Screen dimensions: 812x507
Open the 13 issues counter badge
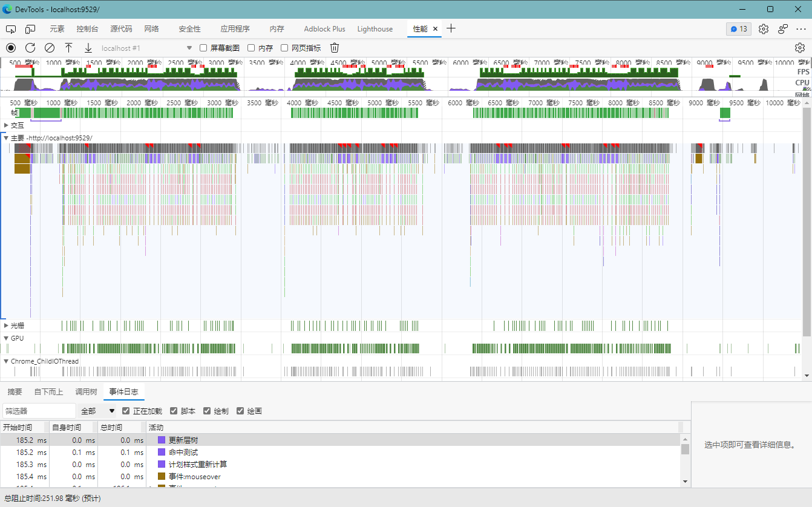pyautogui.click(x=738, y=29)
